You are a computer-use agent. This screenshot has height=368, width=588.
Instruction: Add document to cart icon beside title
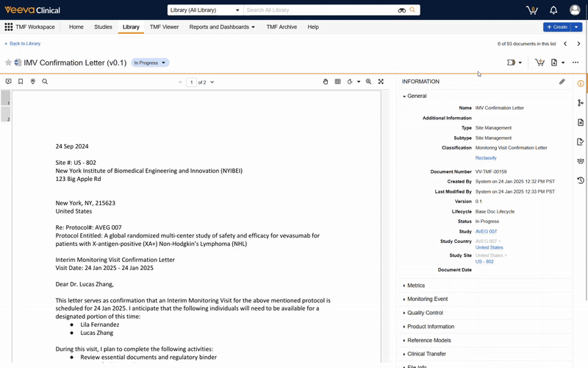(539, 63)
